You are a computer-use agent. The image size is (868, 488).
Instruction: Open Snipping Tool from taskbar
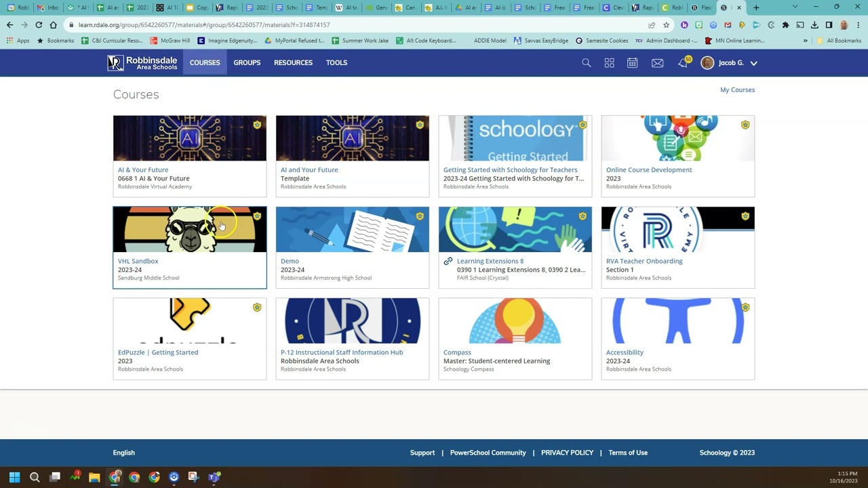[193, 477]
